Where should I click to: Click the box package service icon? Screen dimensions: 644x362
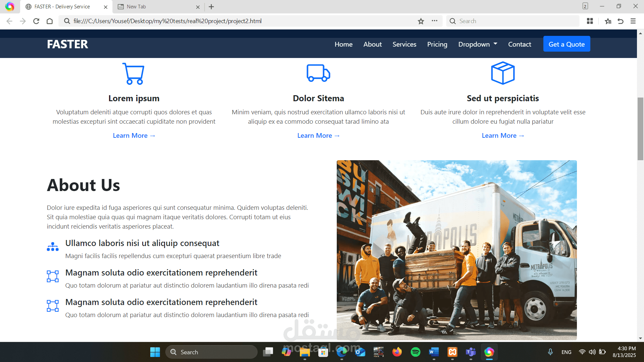(503, 73)
